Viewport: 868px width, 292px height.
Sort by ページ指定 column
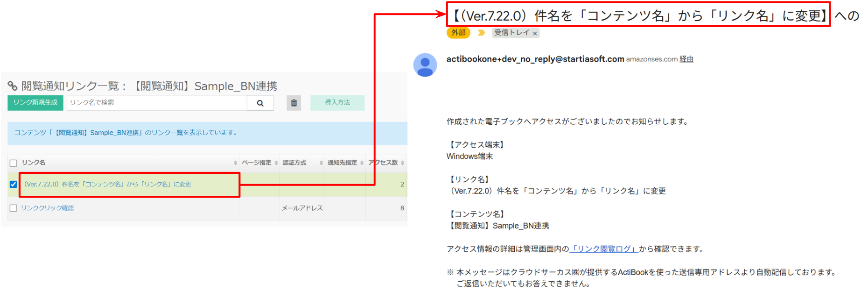click(x=276, y=163)
